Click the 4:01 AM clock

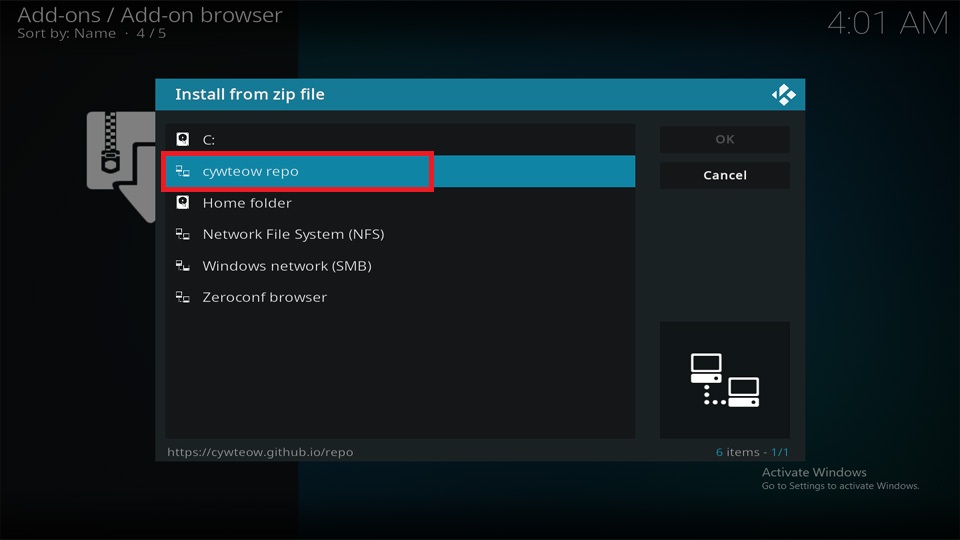click(887, 24)
